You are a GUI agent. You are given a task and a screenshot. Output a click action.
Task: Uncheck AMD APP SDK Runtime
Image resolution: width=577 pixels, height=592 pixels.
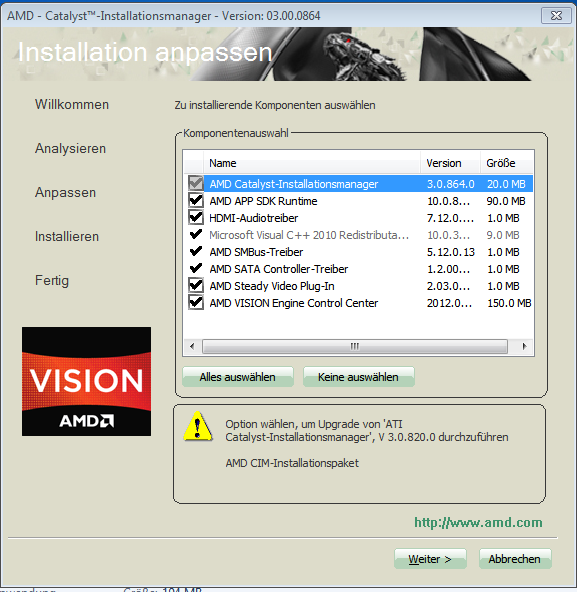196,201
